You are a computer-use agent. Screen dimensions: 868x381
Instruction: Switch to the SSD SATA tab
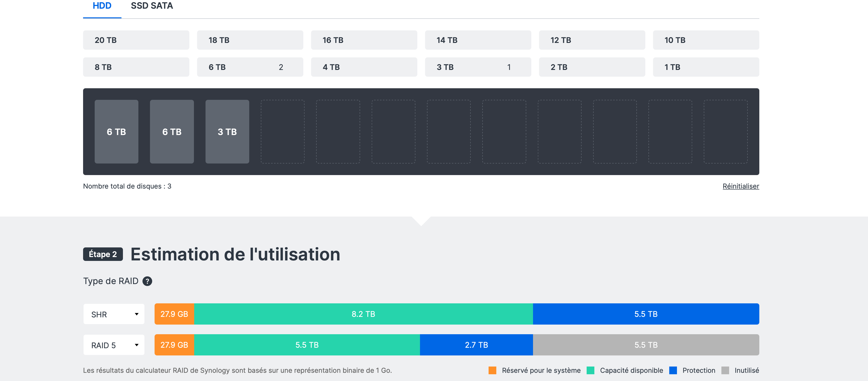[152, 6]
